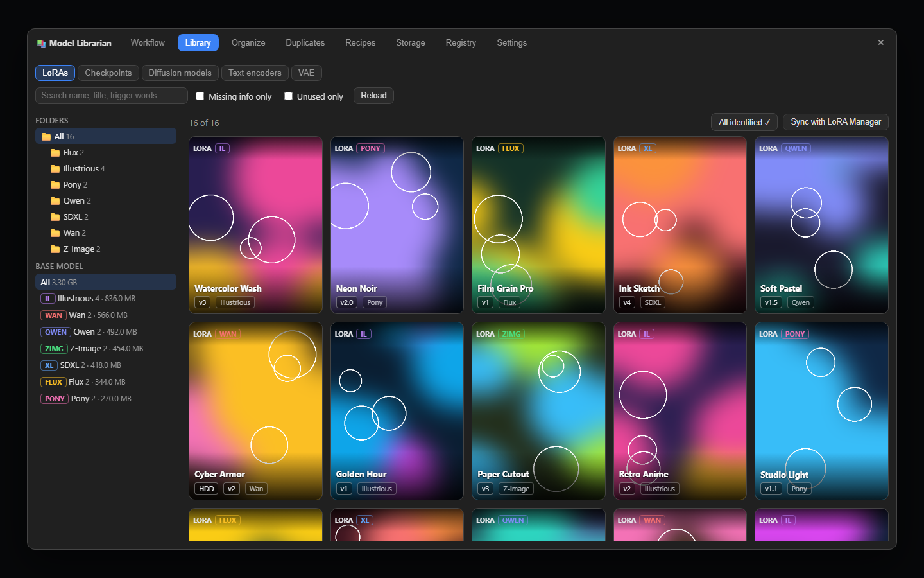The image size is (924, 578).
Task: Select the Neon Noir LoRA card
Action: (397, 225)
